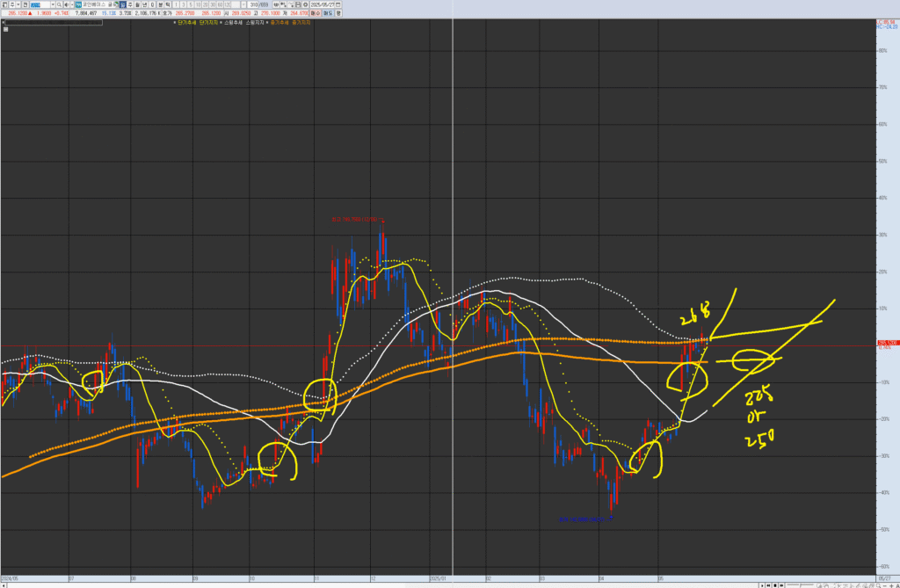This screenshot has height=588, width=900.
Task: Click the 중기추세 legend label
Action: coord(279,22)
